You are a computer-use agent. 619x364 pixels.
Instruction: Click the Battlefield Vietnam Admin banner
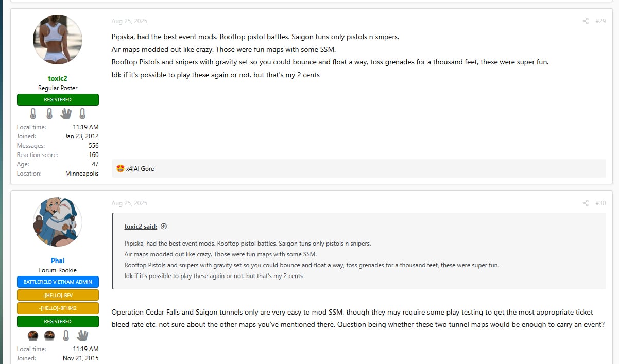pos(58,282)
